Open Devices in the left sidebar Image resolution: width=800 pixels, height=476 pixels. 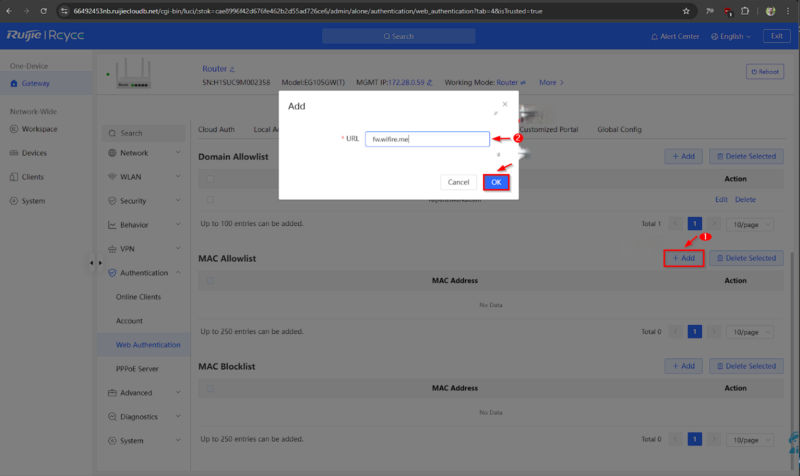34,153
